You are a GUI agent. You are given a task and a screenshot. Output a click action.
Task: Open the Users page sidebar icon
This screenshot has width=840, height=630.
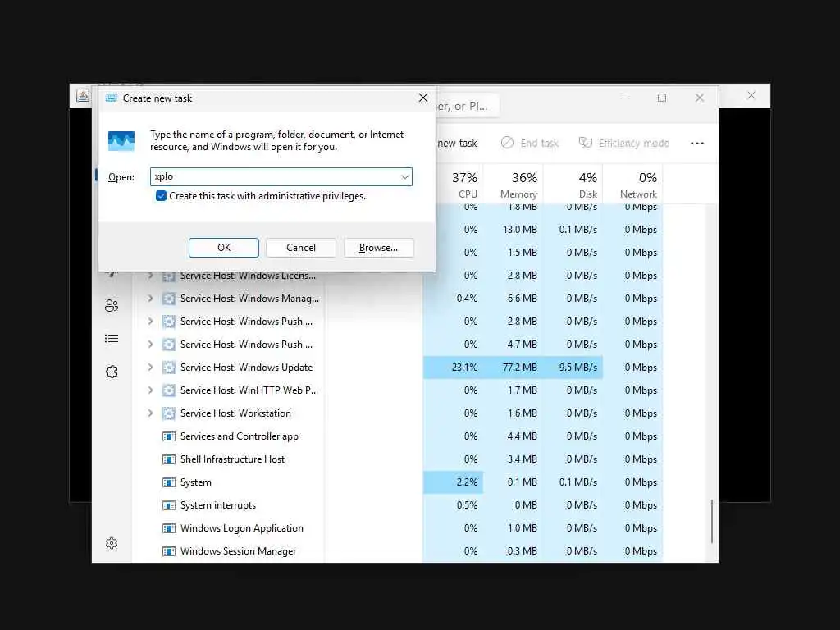[x=112, y=305]
